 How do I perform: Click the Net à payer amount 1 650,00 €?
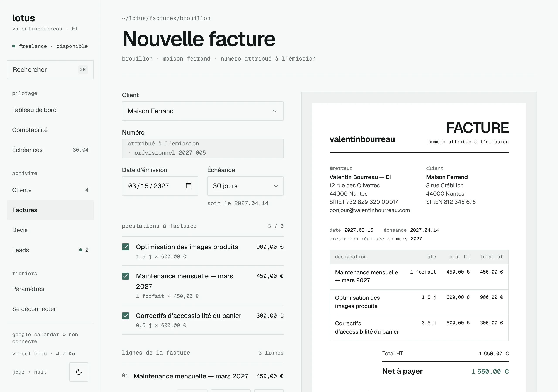tap(490, 371)
